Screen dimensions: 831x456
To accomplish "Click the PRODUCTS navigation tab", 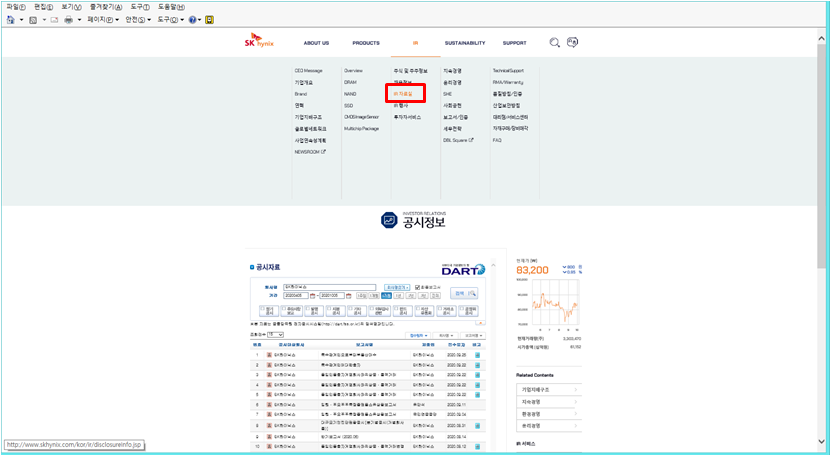I will click(366, 43).
